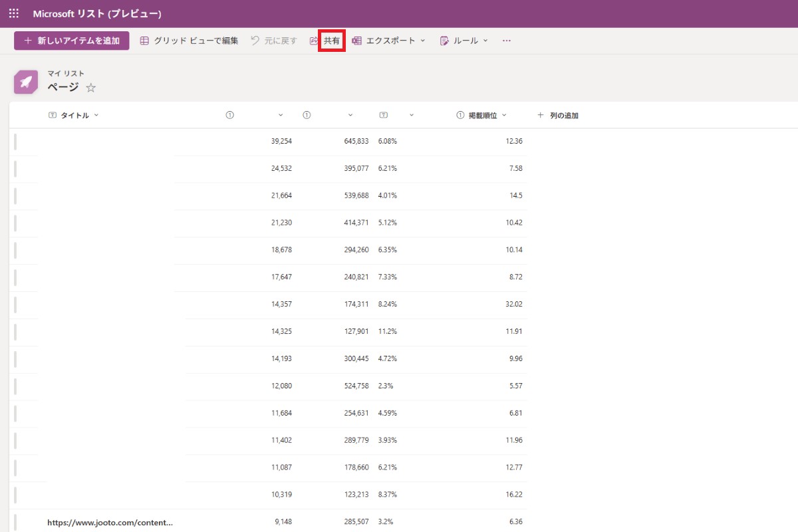Click 列の追加 to add a column

pos(558,115)
